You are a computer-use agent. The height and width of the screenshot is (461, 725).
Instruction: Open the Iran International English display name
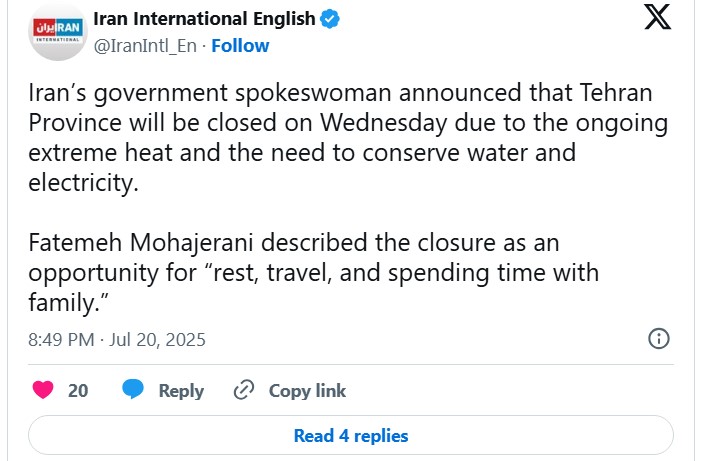pos(204,19)
